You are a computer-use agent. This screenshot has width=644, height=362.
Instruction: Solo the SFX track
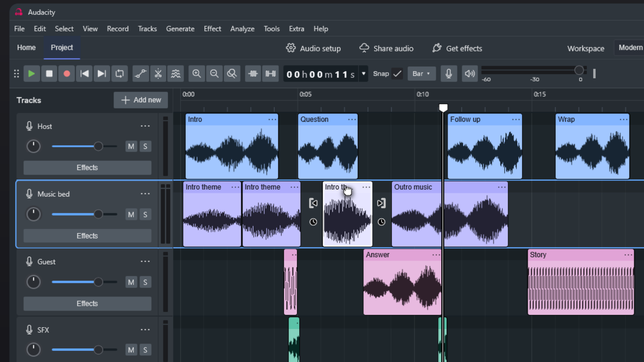tap(145, 350)
